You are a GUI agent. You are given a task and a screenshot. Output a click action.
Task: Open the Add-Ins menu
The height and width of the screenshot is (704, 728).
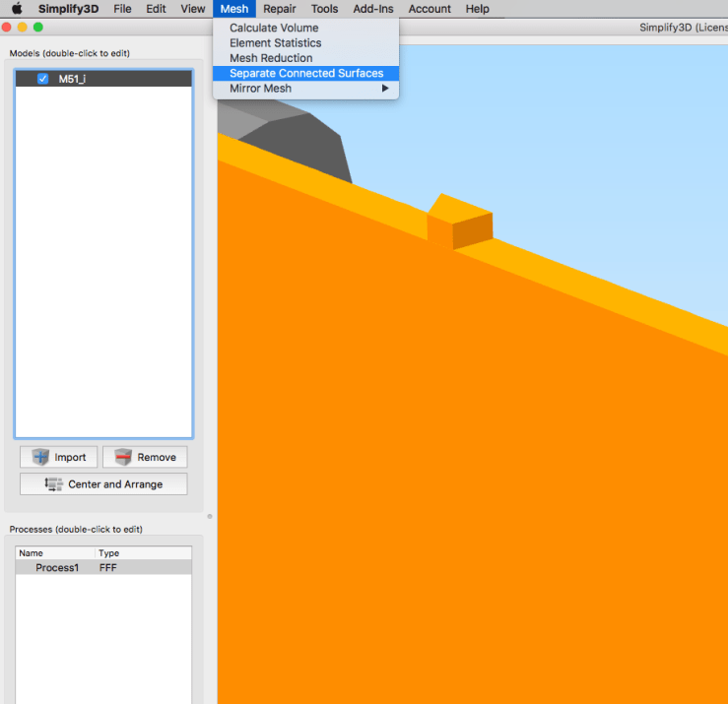(x=373, y=9)
